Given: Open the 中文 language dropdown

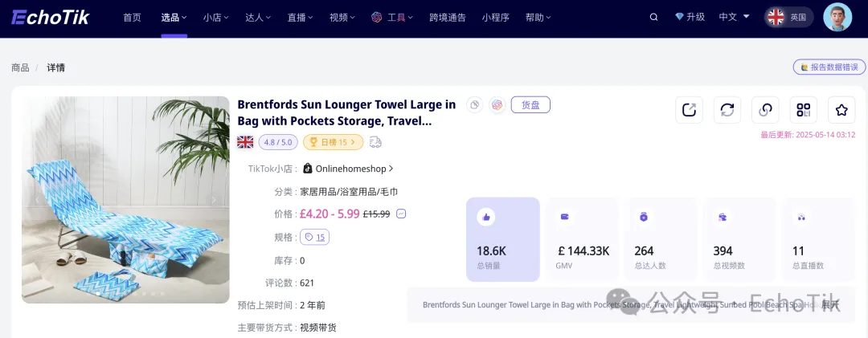Looking at the screenshot, I should click(x=732, y=17).
